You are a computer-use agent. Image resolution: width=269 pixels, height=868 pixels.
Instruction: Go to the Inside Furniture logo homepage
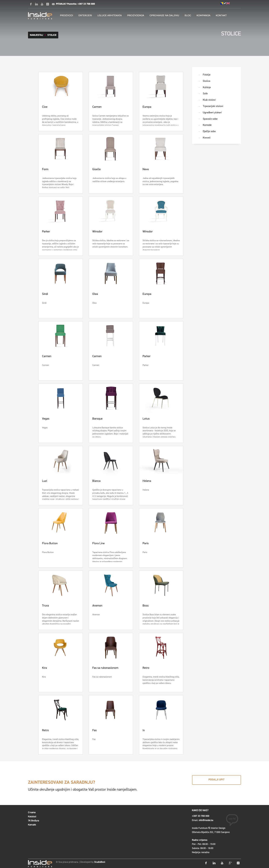click(40, 15)
